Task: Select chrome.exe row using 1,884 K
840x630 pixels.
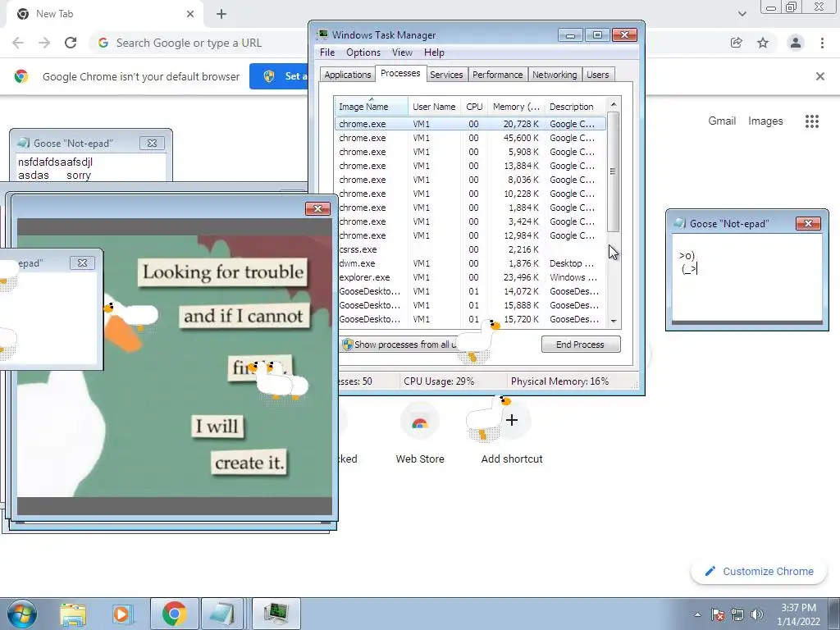Action: (x=470, y=208)
